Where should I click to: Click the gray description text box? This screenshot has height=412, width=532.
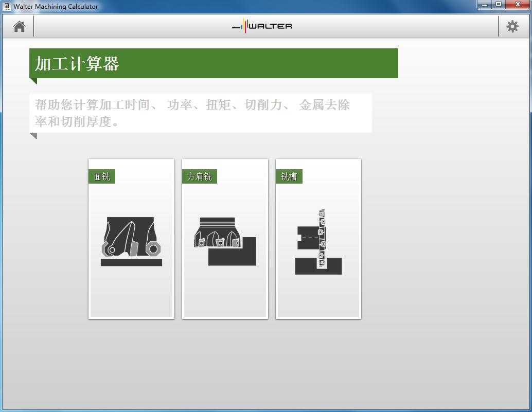(x=202, y=113)
